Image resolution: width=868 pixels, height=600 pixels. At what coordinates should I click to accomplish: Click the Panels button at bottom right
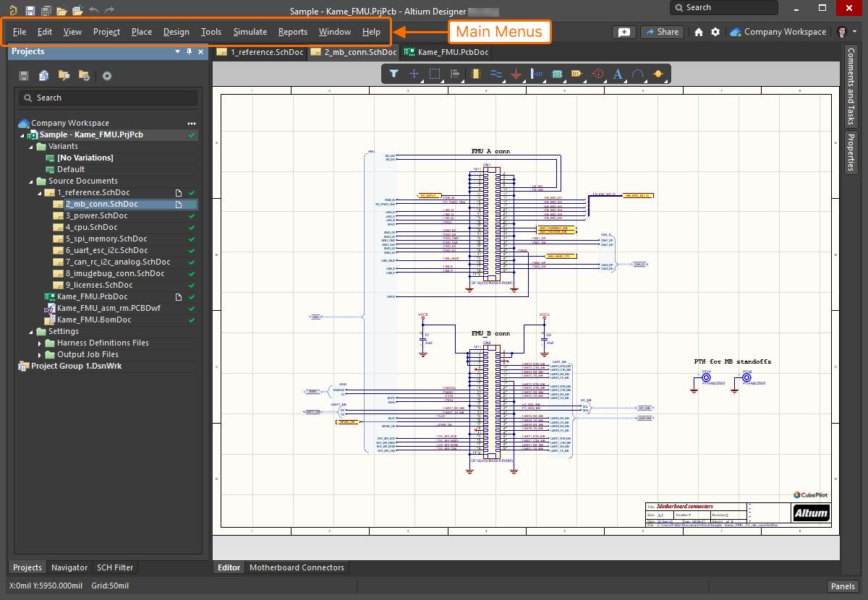coord(843,586)
